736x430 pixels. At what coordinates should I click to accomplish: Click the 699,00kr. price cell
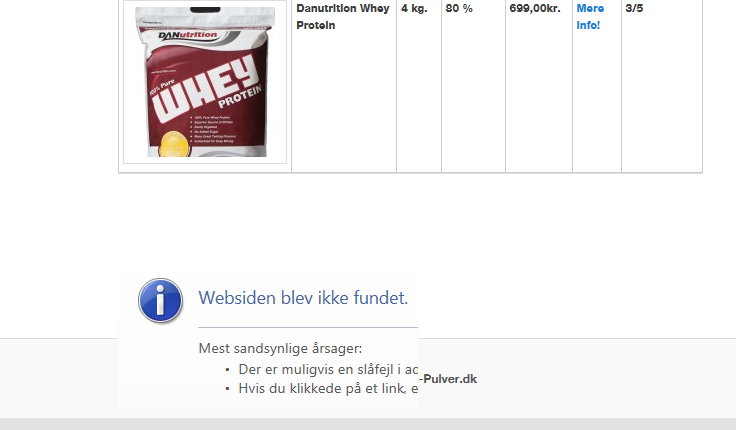[535, 8]
